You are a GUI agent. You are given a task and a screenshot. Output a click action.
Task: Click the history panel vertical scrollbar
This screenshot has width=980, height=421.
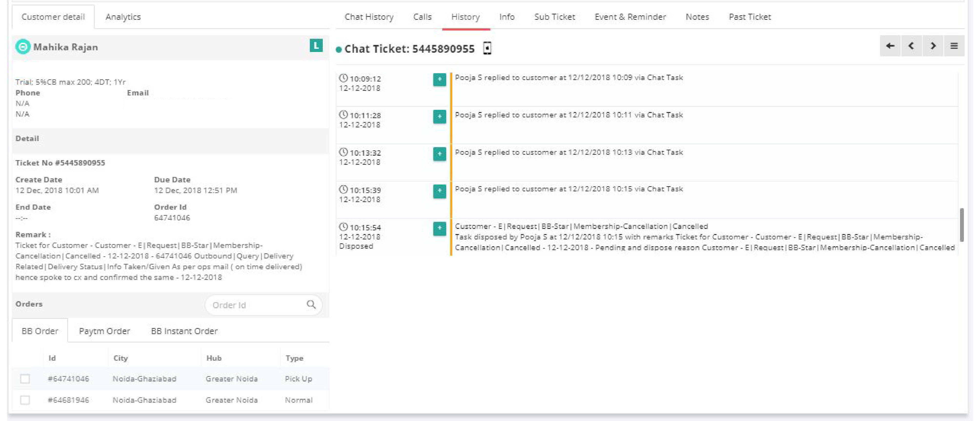click(x=961, y=225)
